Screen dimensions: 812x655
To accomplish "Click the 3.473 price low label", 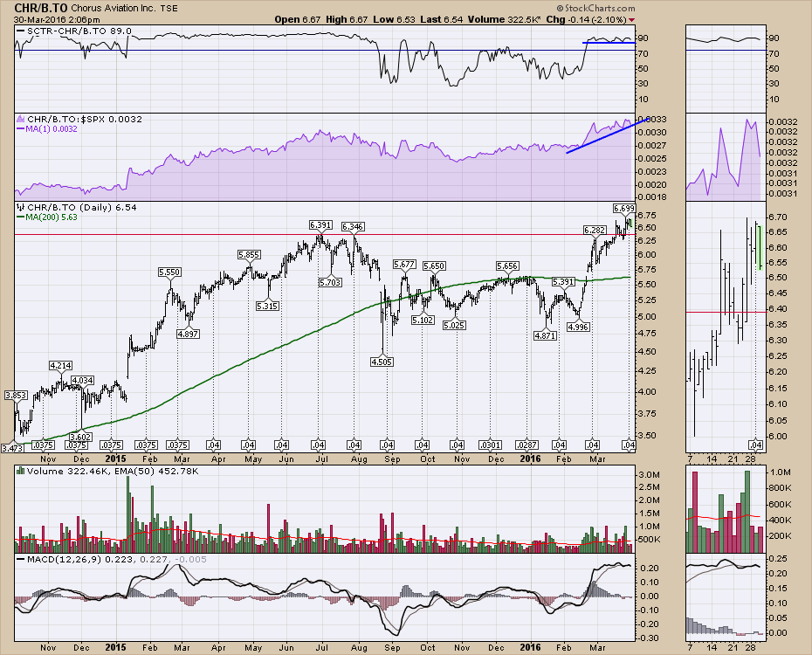I will [12, 448].
